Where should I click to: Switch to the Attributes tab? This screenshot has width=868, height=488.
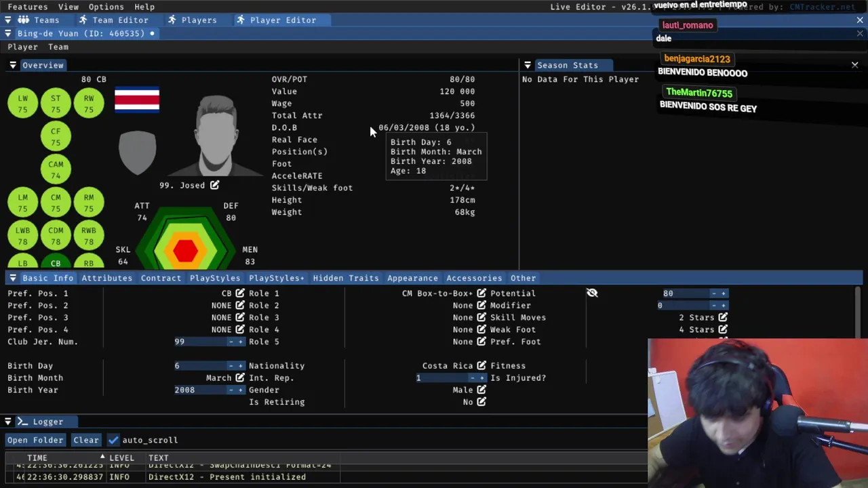click(107, 279)
